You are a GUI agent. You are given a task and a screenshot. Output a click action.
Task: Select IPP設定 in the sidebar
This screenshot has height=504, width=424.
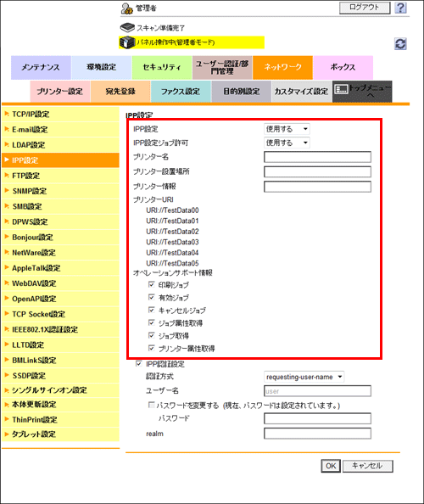pos(60,160)
